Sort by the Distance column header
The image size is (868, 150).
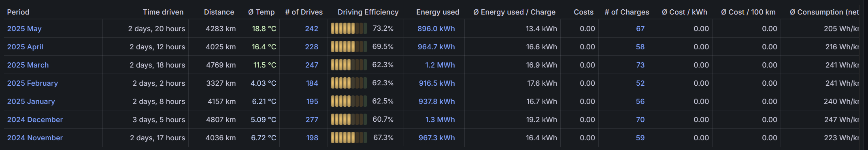pyautogui.click(x=219, y=12)
